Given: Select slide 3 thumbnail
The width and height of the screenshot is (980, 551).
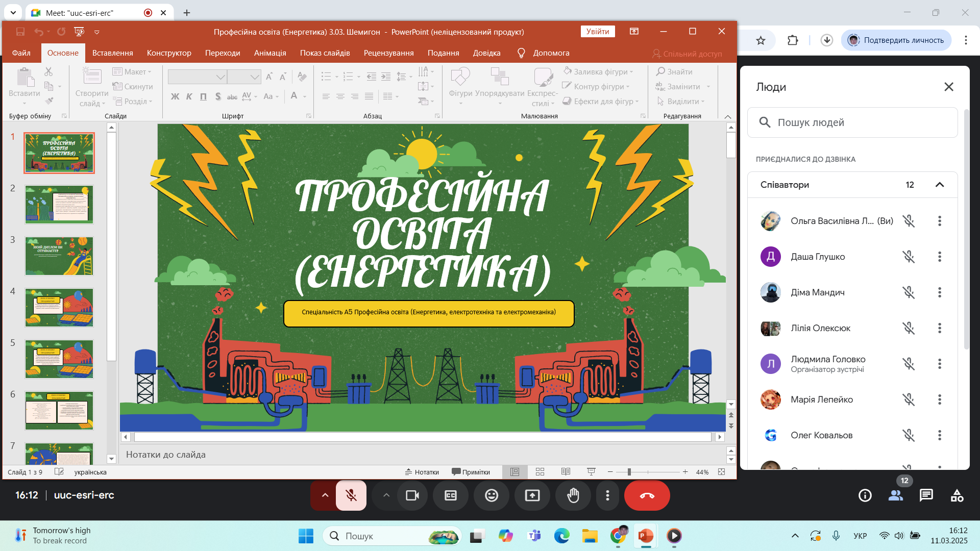Looking at the screenshot, I should pyautogui.click(x=59, y=256).
